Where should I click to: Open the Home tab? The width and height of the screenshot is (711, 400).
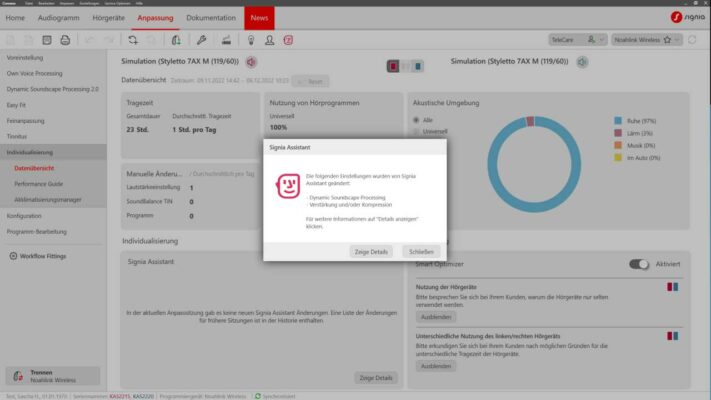coord(15,18)
